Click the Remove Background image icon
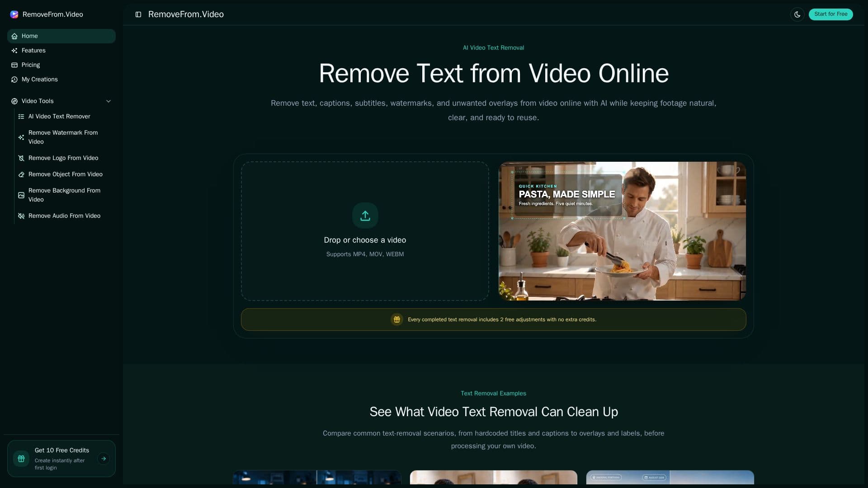The width and height of the screenshot is (868, 488). pyautogui.click(x=21, y=195)
